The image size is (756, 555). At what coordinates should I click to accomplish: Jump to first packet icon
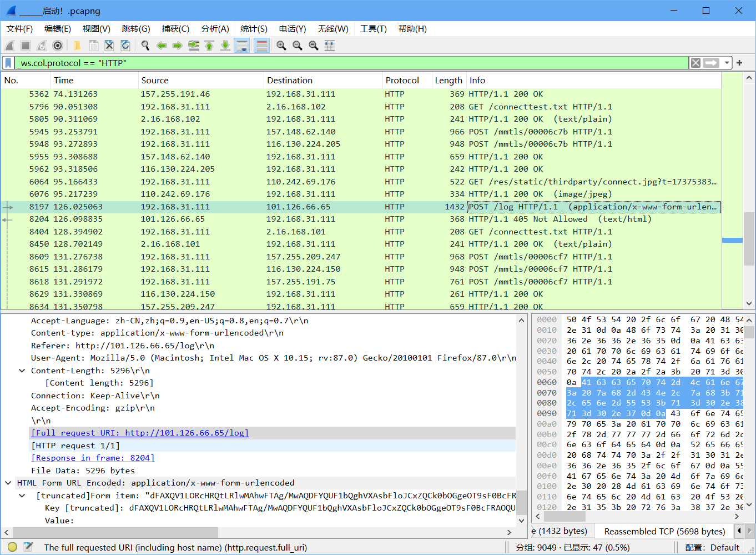click(x=209, y=46)
